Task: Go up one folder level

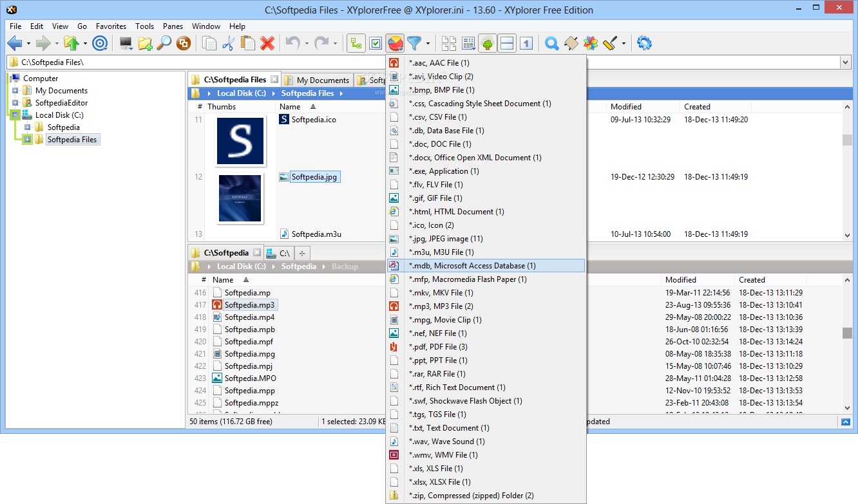Action: 71,43
